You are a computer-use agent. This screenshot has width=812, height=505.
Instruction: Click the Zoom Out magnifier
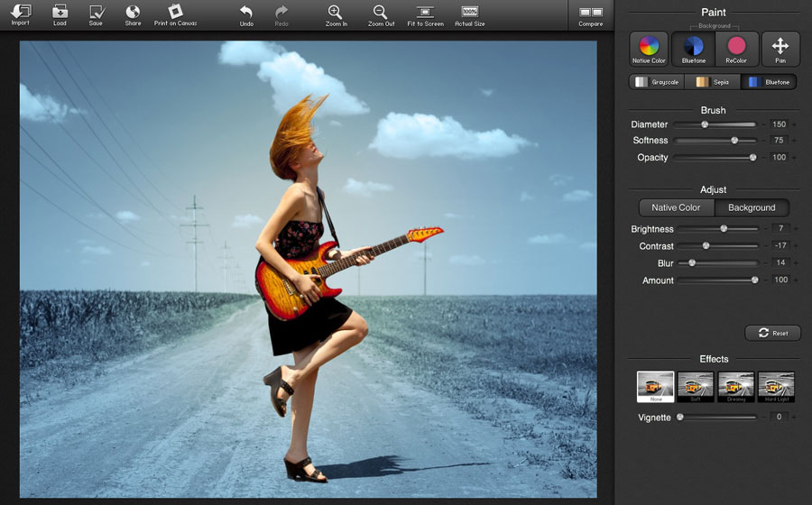click(382, 13)
